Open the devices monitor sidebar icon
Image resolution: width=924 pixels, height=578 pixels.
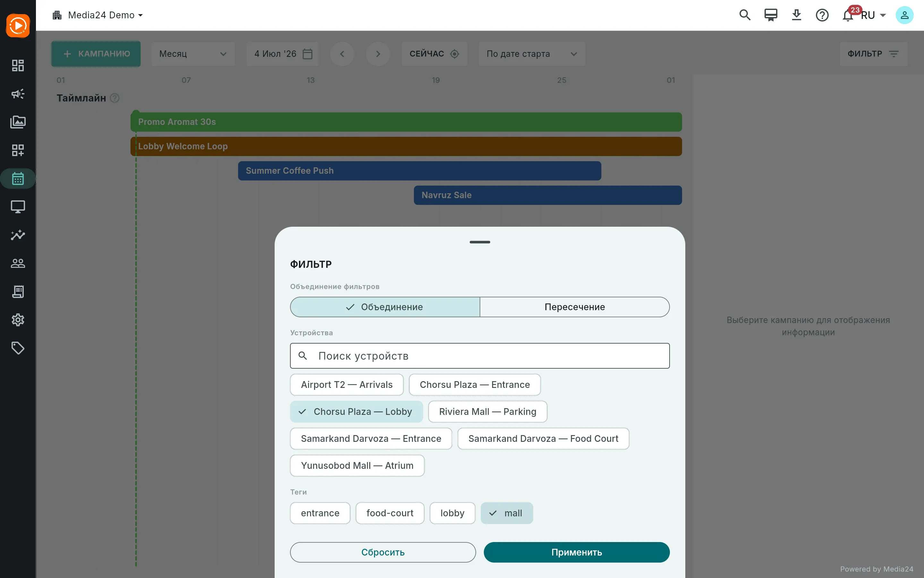click(x=18, y=207)
